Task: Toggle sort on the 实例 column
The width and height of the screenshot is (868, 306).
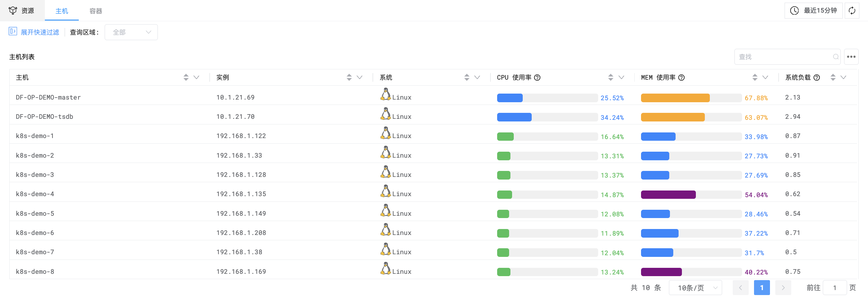Action: (349, 77)
